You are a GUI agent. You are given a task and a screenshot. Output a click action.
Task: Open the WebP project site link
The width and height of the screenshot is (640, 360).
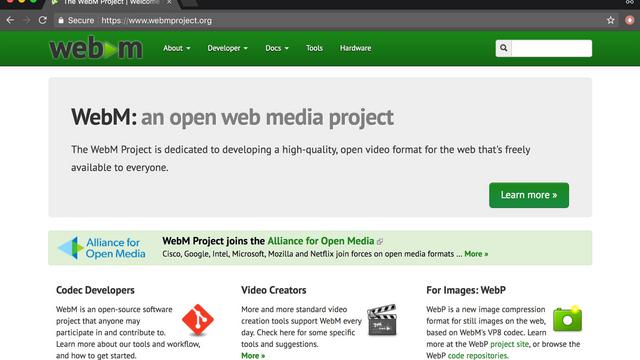point(509,344)
